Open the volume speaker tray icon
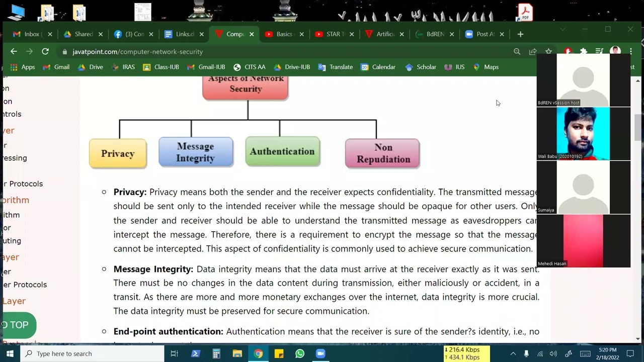 pyautogui.click(x=553, y=353)
